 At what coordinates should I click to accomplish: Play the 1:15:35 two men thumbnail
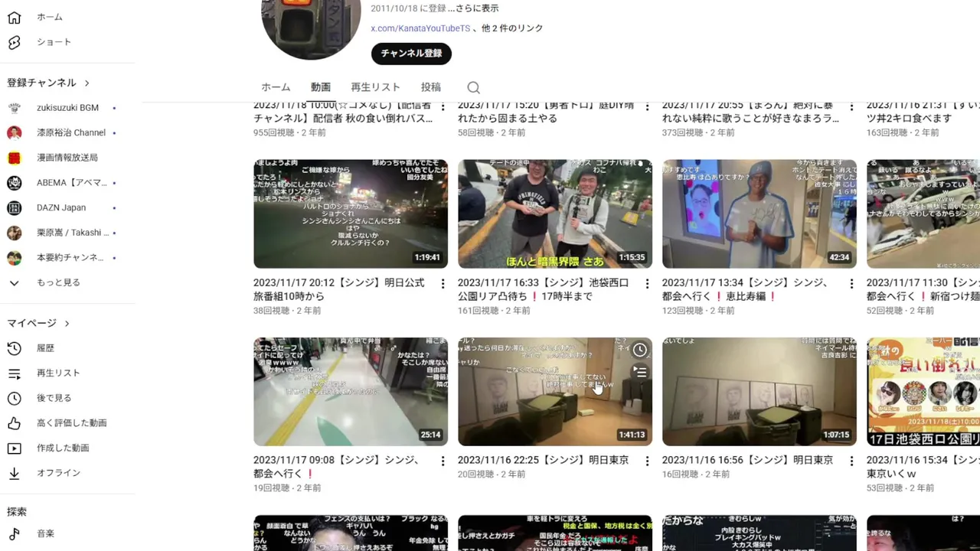(555, 214)
